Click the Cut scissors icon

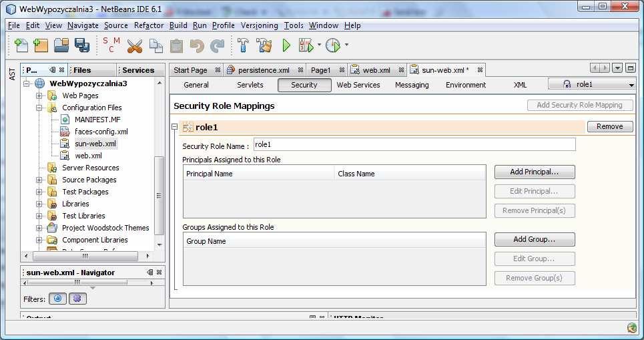pos(134,45)
